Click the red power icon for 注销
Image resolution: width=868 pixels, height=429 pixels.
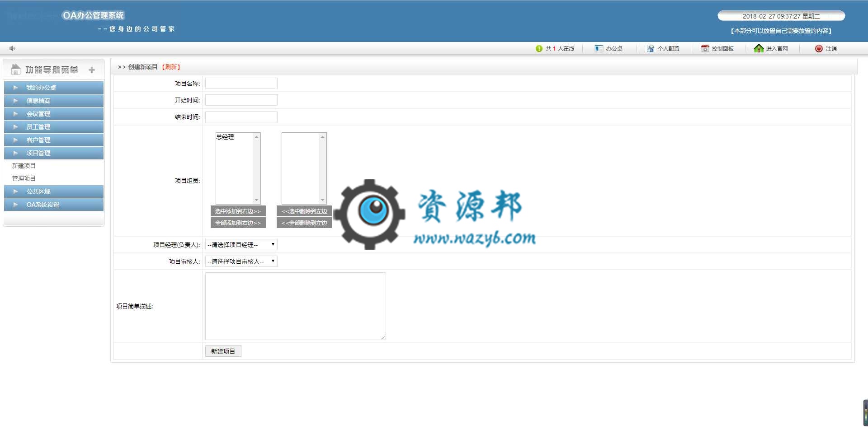819,48
